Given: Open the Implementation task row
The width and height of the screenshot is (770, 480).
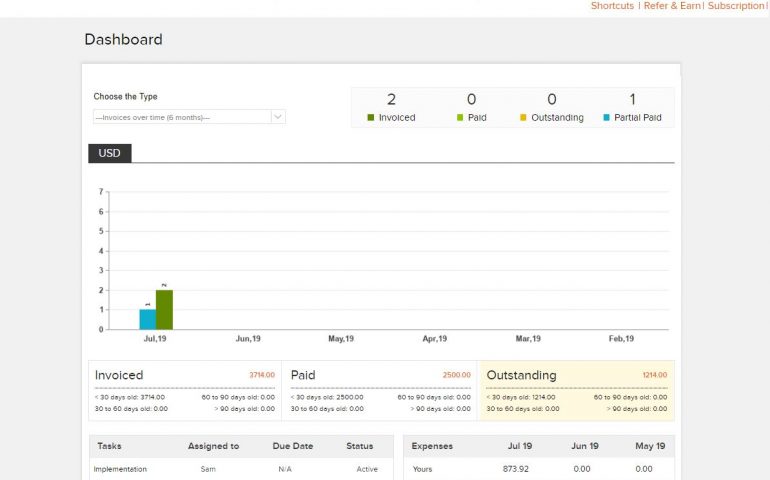Looking at the screenshot, I should coord(120,468).
